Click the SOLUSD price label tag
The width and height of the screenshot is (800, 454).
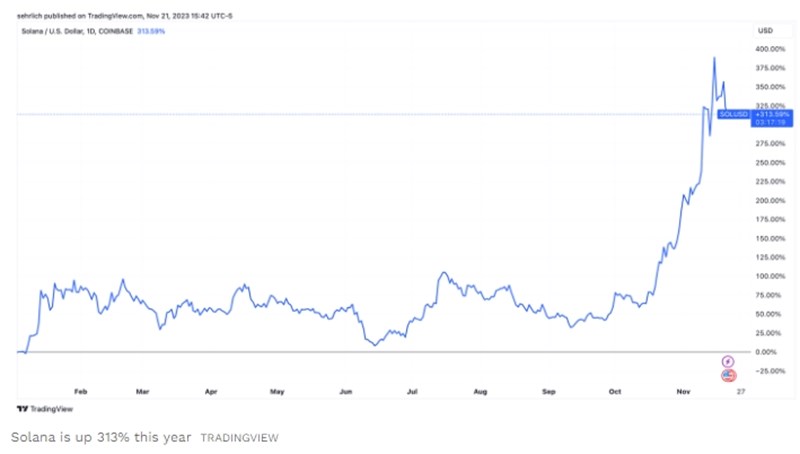[x=734, y=115]
